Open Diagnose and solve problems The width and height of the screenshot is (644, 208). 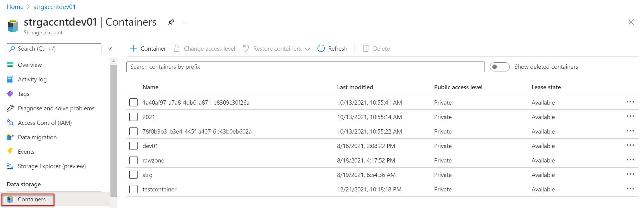(56, 108)
